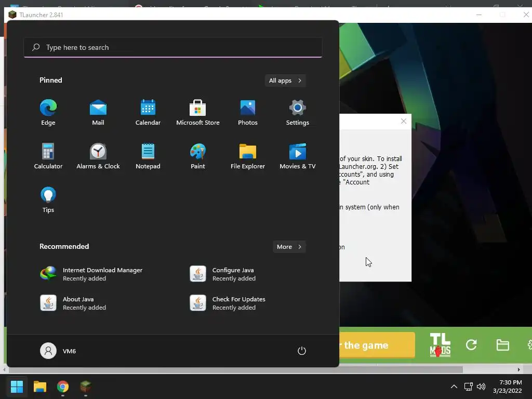Open Edge from pinned apps
Image resolution: width=532 pixels, height=399 pixels.
pyautogui.click(x=48, y=113)
